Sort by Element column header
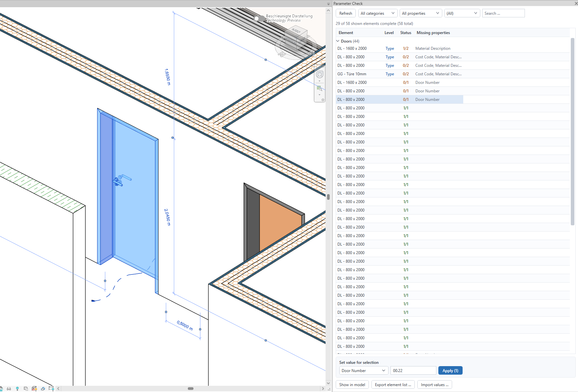Image resolution: width=578 pixels, height=392 pixels. click(x=346, y=33)
